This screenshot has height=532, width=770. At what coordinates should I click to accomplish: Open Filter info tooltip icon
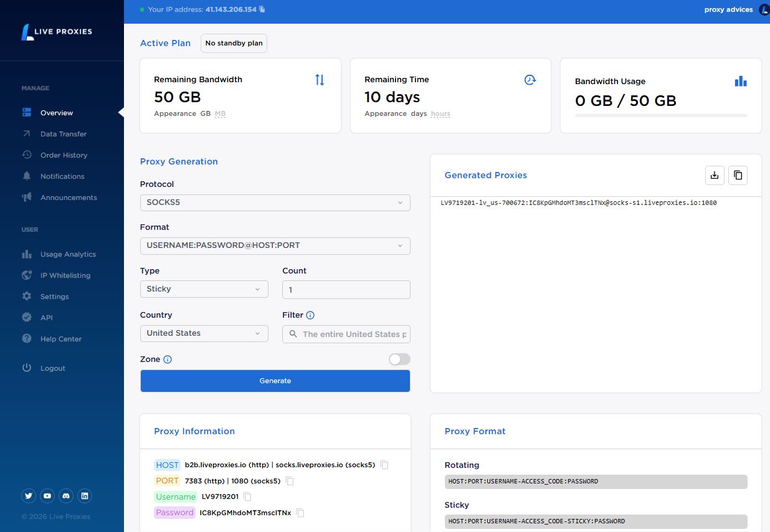(310, 315)
